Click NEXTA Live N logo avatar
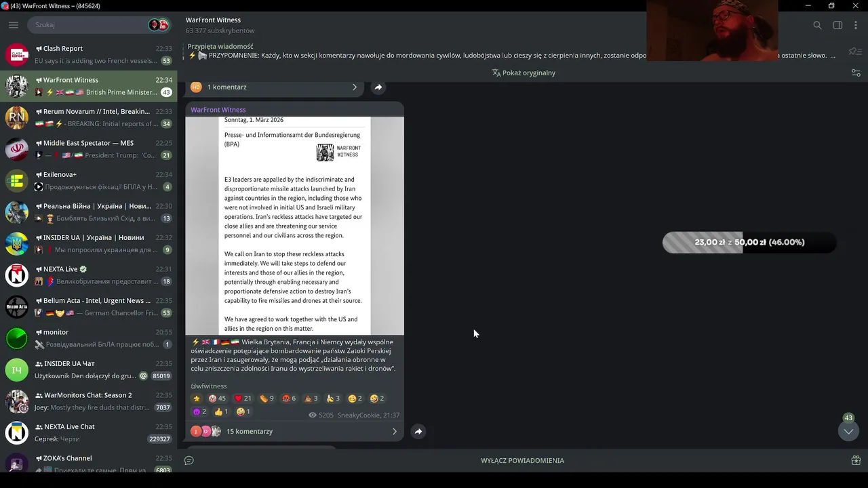 (17, 275)
